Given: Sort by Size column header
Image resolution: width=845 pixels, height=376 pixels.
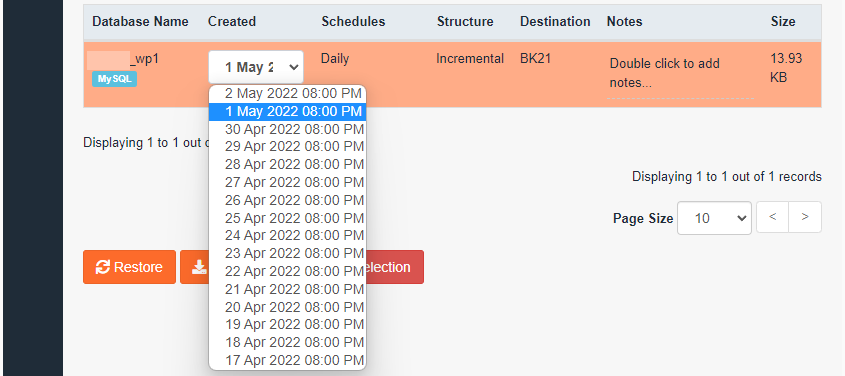Looking at the screenshot, I should [782, 22].
